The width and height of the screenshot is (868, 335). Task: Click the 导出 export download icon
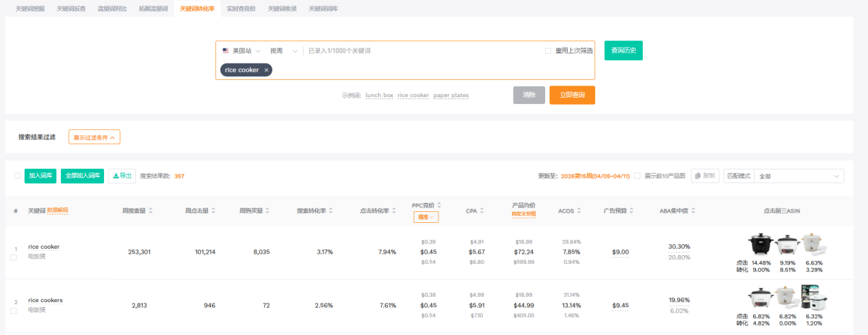[x=116, y=176]
